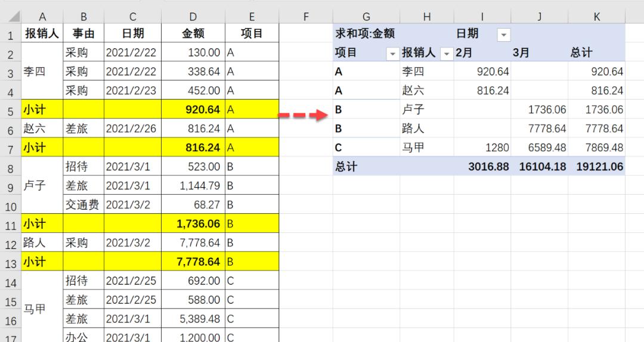Select subtotal amount 816.24 in column D
The width and height of the screenshot is (644, 342).
(x=193, y=147)
